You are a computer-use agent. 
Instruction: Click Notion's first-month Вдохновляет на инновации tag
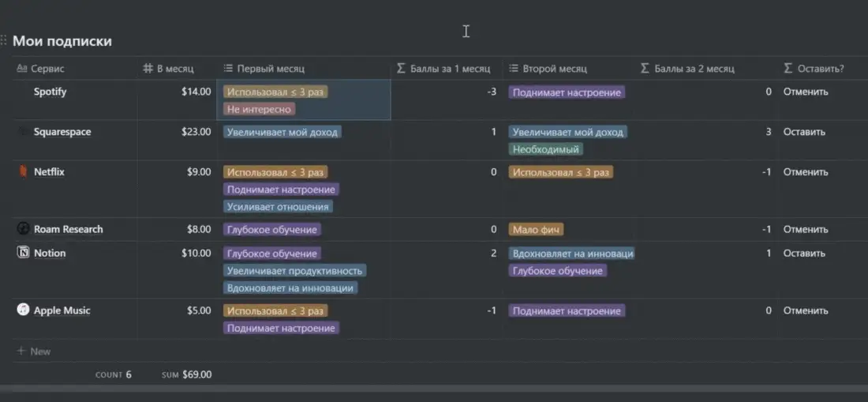[x=290, y=288]
